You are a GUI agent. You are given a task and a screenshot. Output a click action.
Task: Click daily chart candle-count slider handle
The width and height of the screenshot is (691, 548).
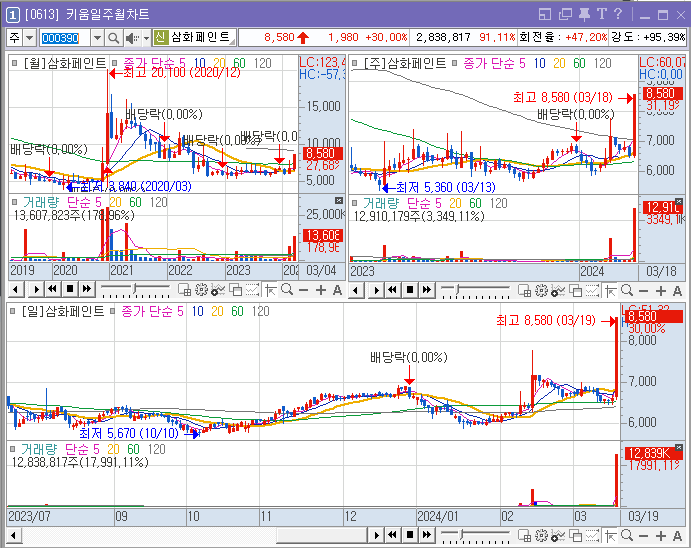click(x=462, y=535)
